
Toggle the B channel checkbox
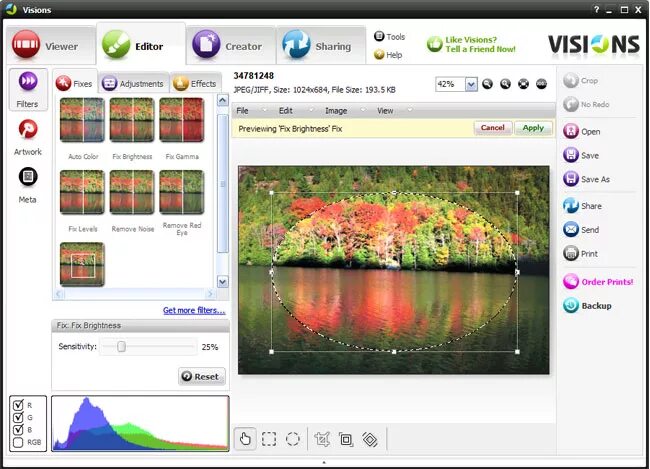coord(18,430)
